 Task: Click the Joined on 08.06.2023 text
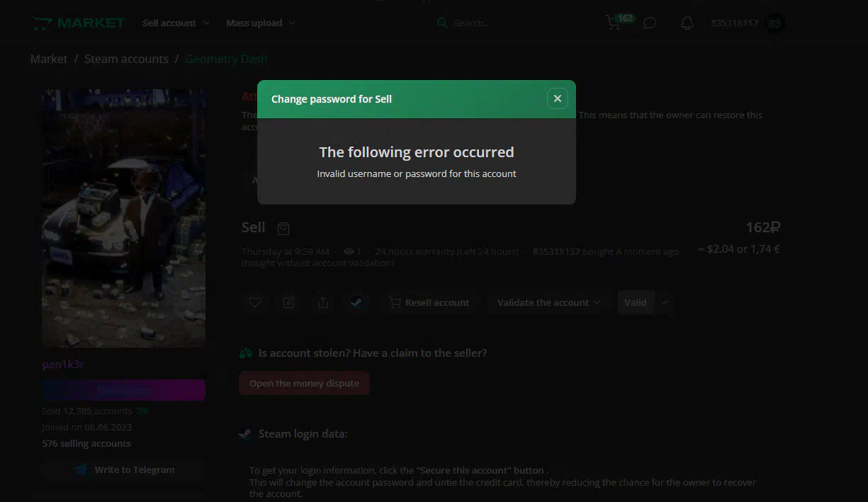(x=86, y=427)
